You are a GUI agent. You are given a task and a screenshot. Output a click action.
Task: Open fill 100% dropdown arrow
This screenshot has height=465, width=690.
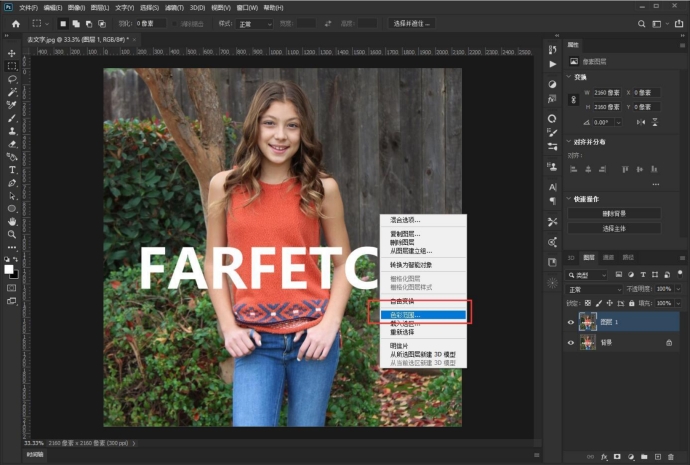pos(678,303)
